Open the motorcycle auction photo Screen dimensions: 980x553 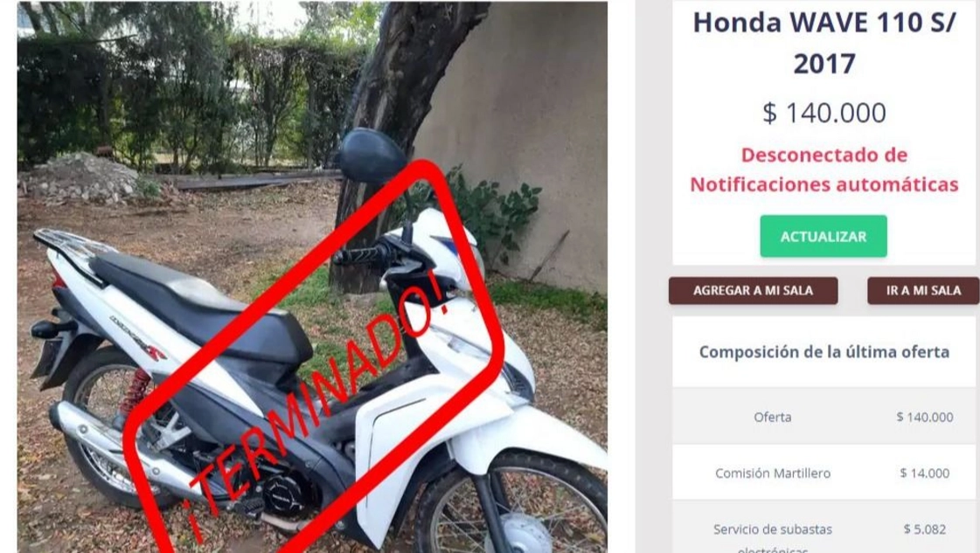pos(312,277)
